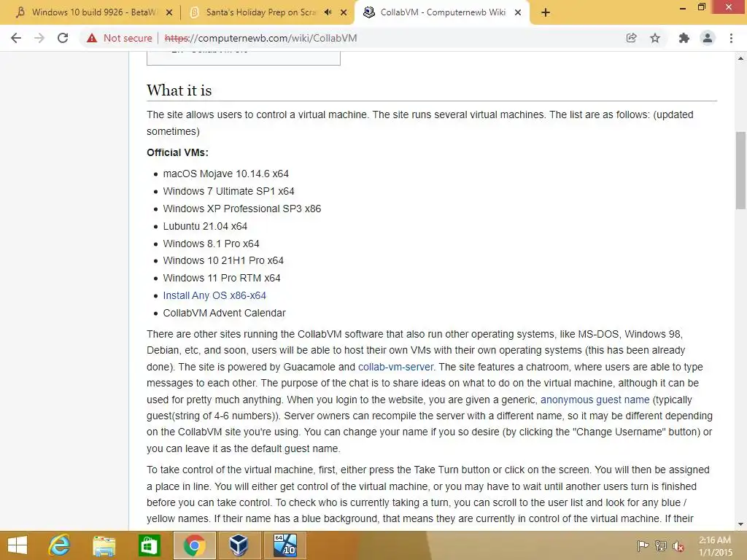
Task: Open the 64-bit Windows 10 VM taskbar icon
Action: pos(285,545)
